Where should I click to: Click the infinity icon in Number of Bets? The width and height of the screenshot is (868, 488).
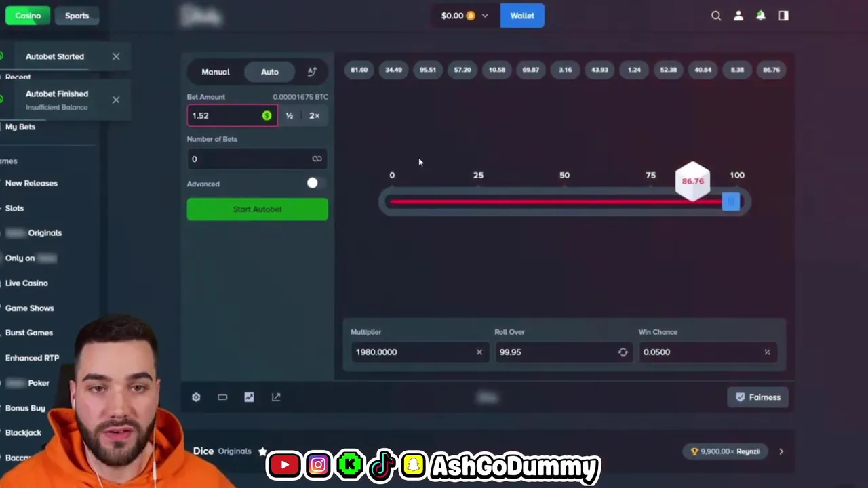pos(317,159)
